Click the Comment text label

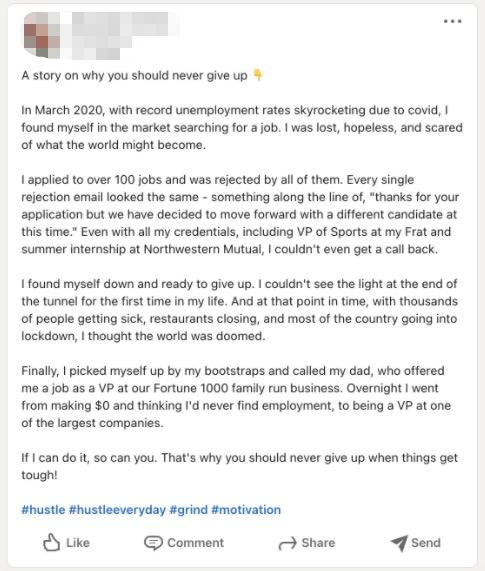(196, 543)
